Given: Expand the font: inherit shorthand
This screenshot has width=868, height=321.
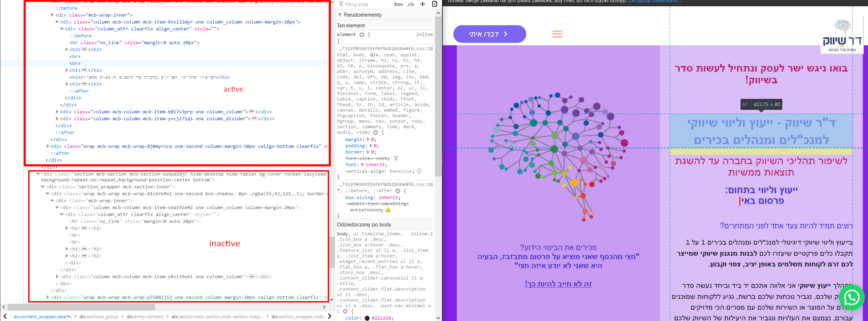Looking at the screenshot, I should (x=362, y=164).
